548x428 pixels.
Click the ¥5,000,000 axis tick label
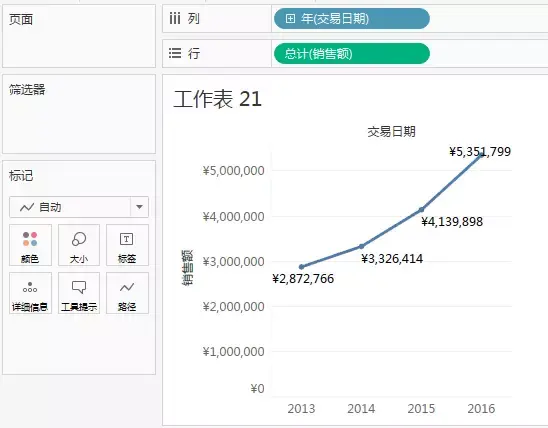[x=233, y=171]
